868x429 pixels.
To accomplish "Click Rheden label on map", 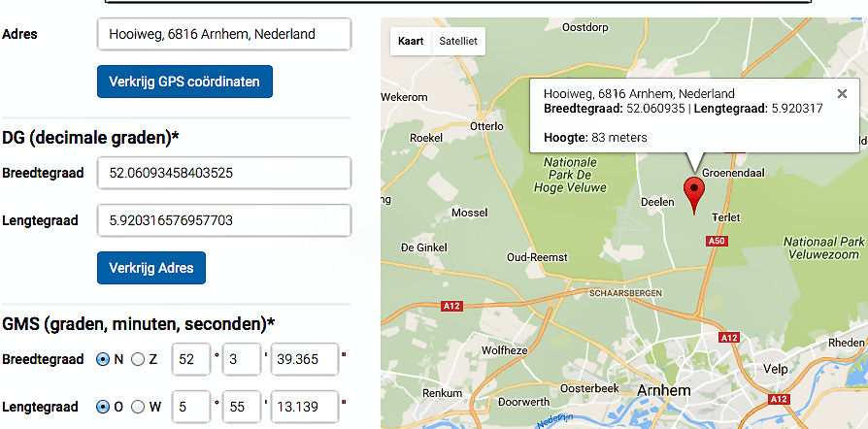I will coord(847,344).
